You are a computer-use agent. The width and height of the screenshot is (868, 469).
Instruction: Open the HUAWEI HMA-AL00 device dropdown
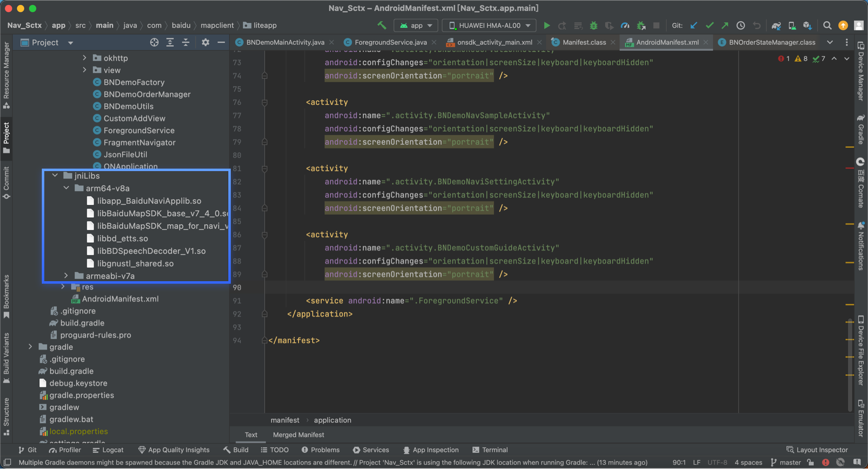click(x=489, y=26)
